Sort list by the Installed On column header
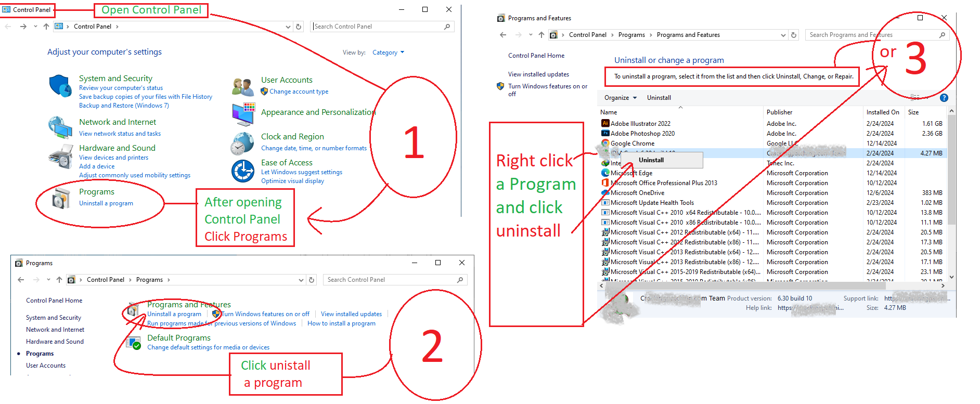This screenshot has width=980, height=404. (883, 112)
